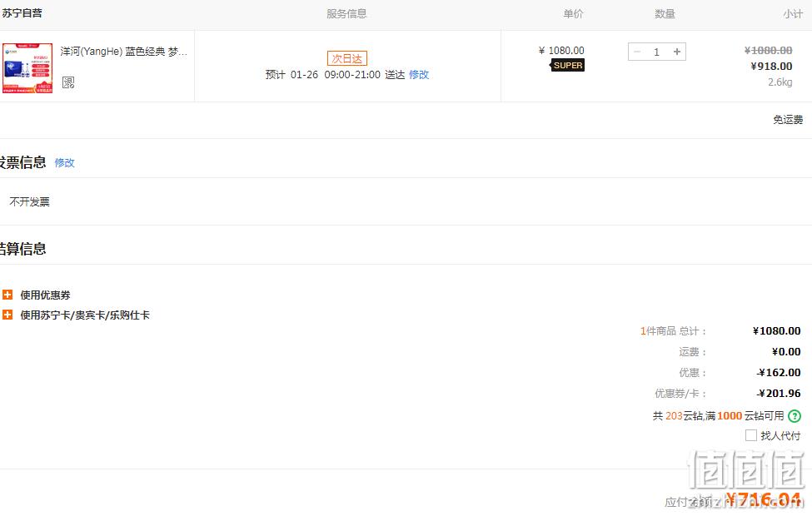
Task: Click the 不开发票 invoice option text
Action: tap(29, 202)
